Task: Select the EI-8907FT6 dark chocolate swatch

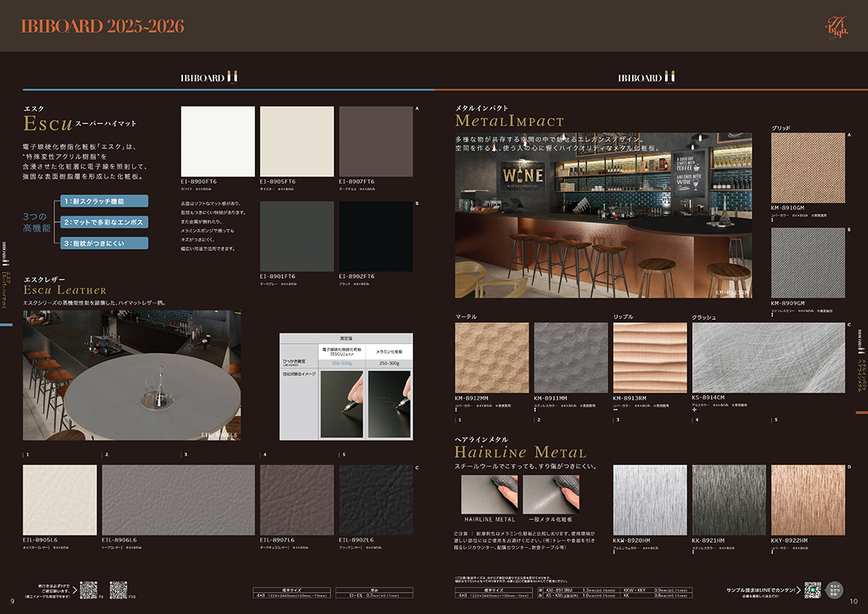Action: click(x=376, y=142)
